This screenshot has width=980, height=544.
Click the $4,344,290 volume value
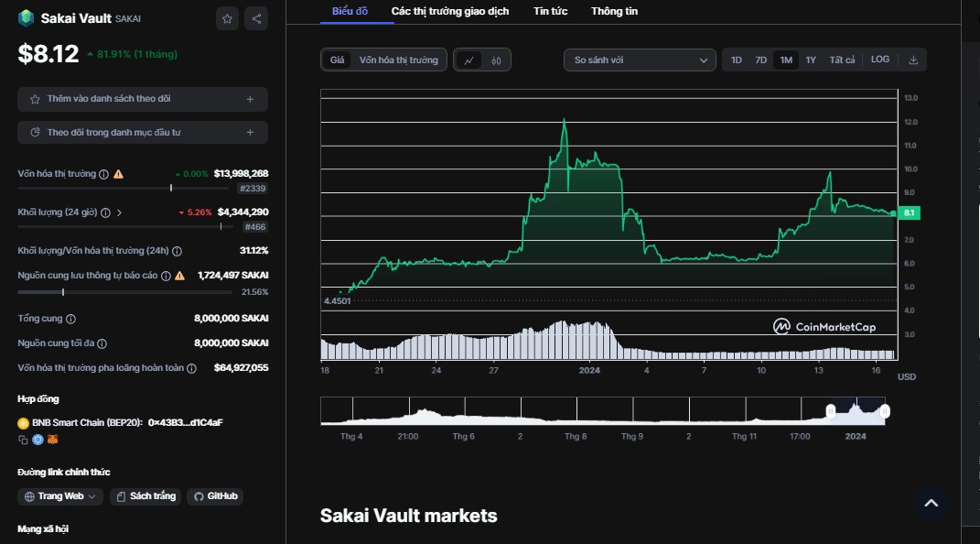(243, 212)
